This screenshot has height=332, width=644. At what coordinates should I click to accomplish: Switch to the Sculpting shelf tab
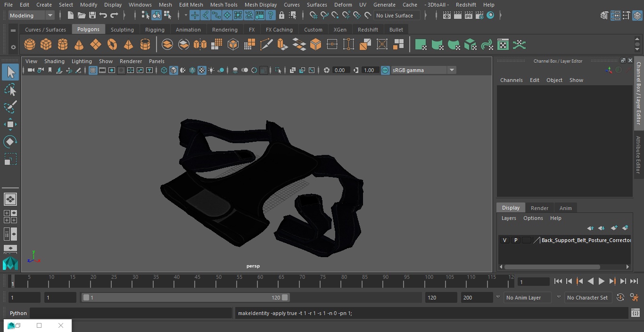(x=122, y=30)
